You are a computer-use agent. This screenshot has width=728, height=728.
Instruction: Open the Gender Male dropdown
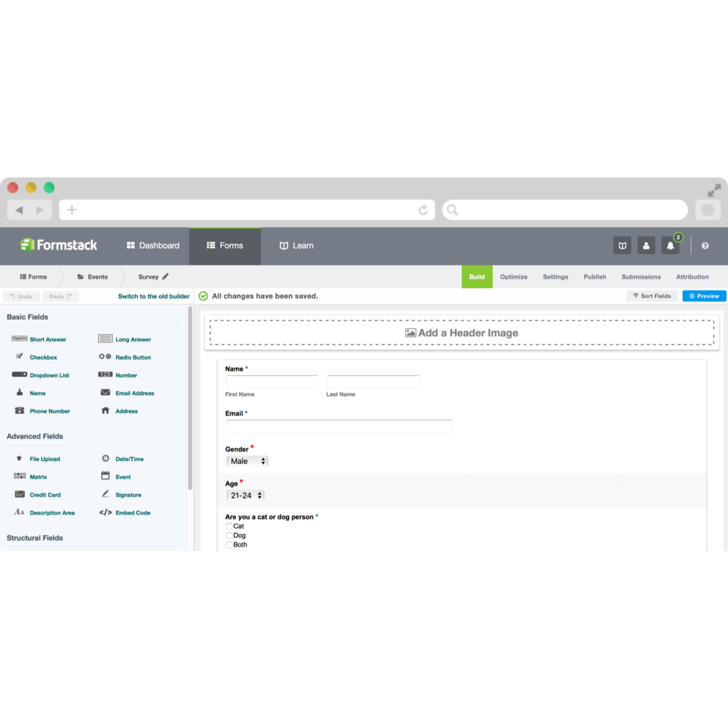click(x=247, y=461)
